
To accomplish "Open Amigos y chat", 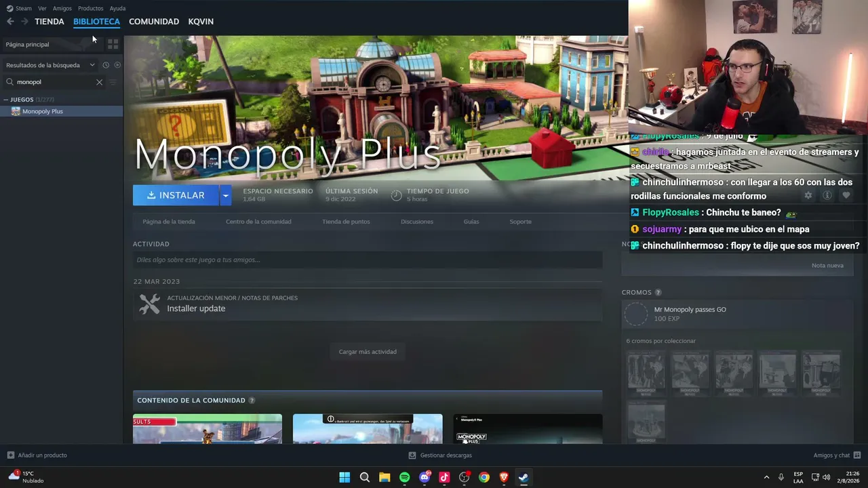I will 837,455.
